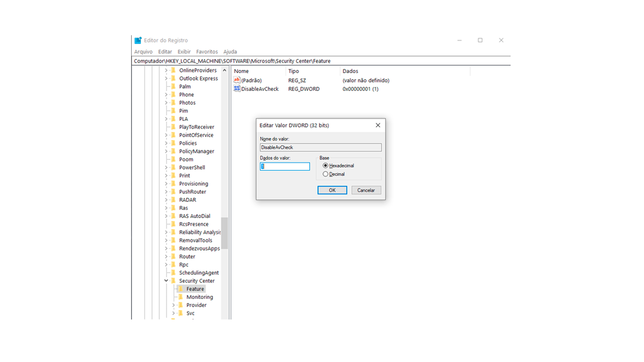This screenshot has height=362, width=644.
Task: Expand the Policies key
Action: [x=166, y=143]
